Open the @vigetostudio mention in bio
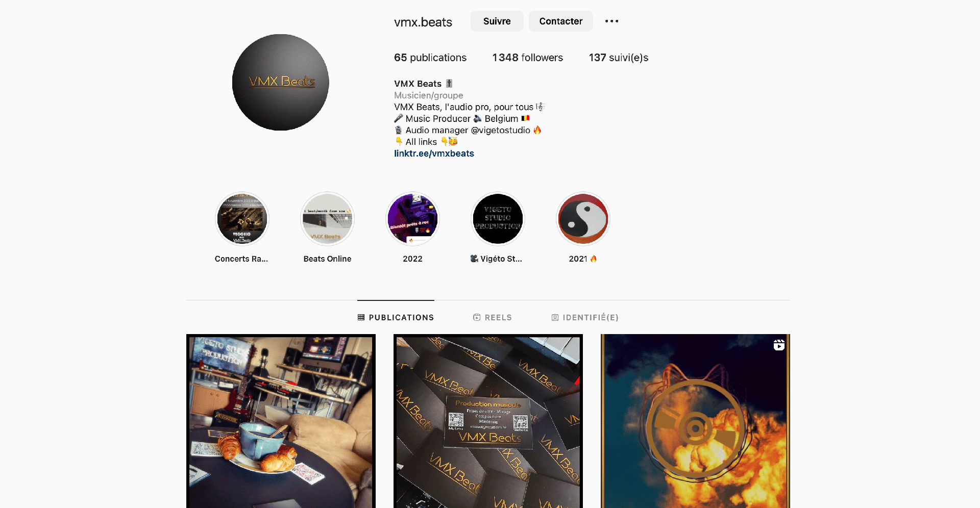Image resolution: width=980 pixels, height=508 pixels. click(501, 130)
